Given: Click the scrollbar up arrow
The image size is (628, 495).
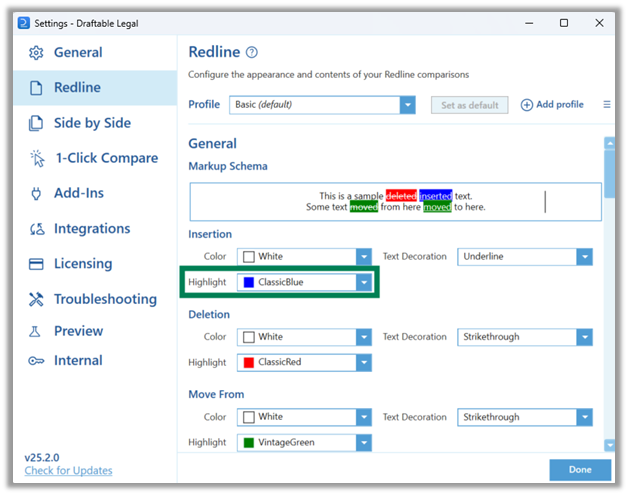Looking at the screenshot, I should [x=609, y=143].
